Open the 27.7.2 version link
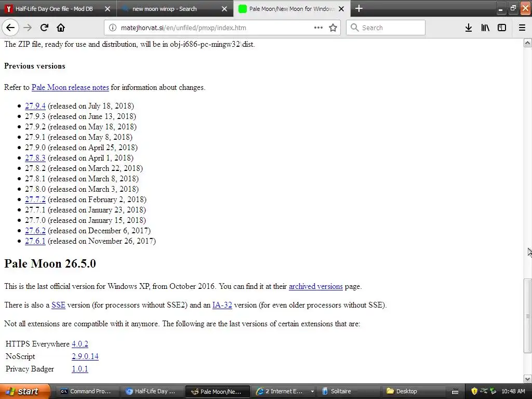The width and height of the screenshot is (532, 399). pyautogui.click(x=35, y=199)
